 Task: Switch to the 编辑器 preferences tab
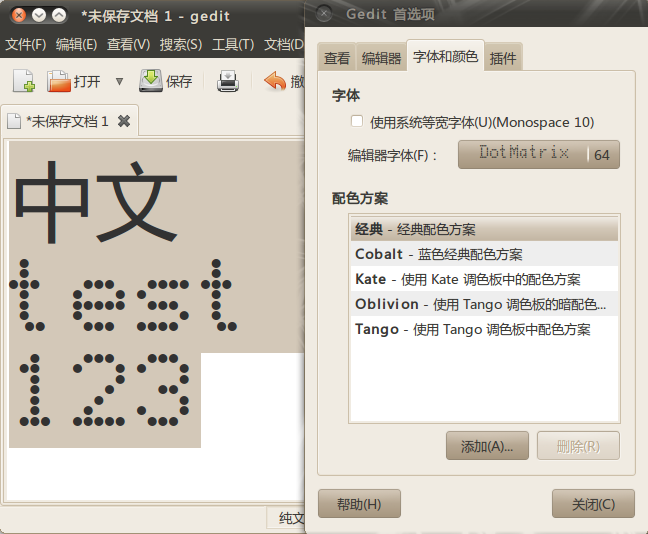point(381,58)
